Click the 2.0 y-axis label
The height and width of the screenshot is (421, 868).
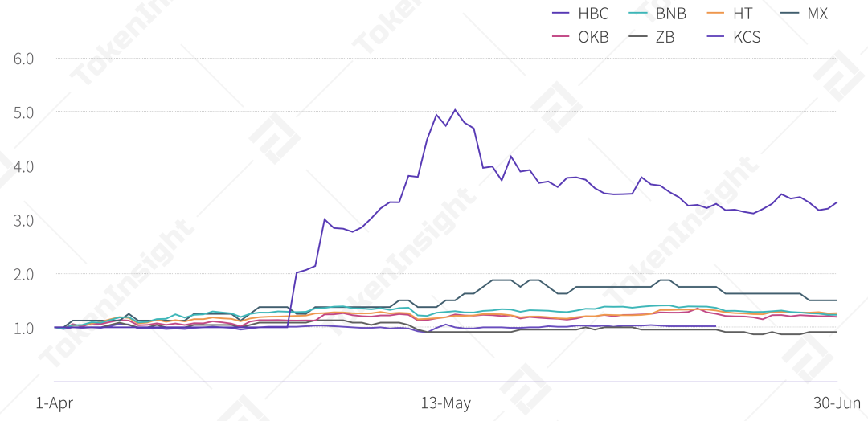coord(23,274)
